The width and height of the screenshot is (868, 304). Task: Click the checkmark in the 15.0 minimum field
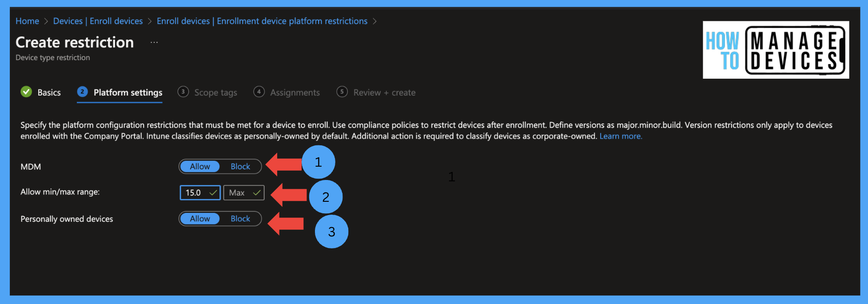pos(213,192)
